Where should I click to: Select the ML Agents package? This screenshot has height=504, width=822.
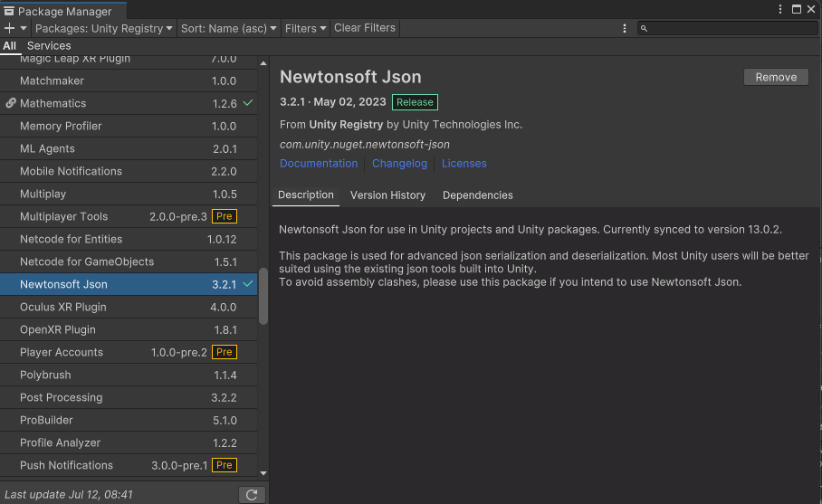click(129, 148)
